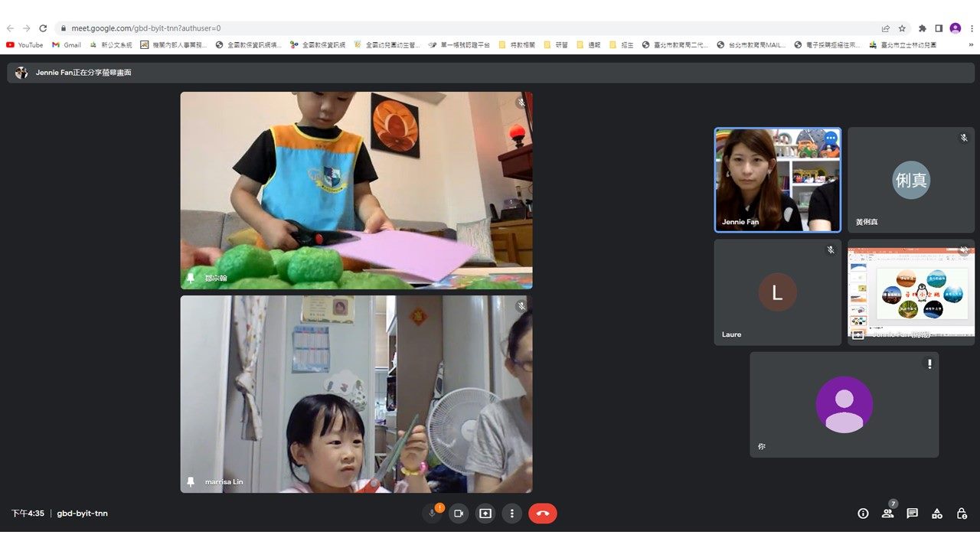
Task: Select Jennie Fan's shared presentation thumbnail
Action: click(x=910, y=292)
